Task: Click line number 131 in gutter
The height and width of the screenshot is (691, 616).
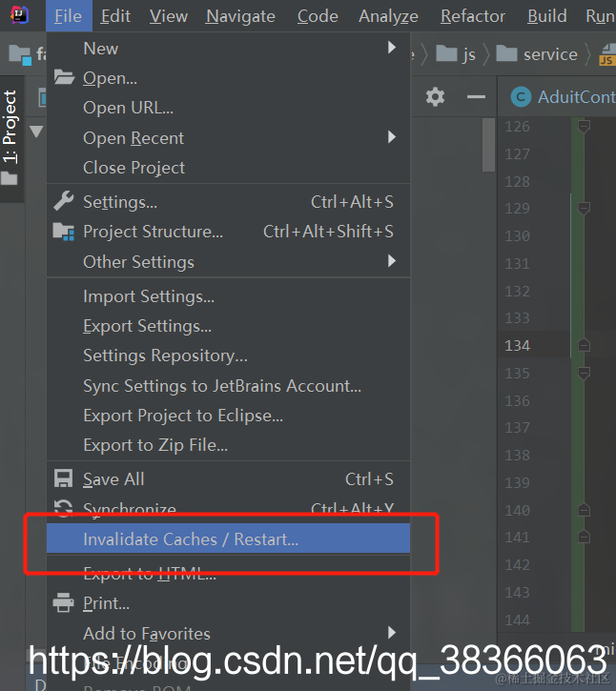Action: click(x=517, y=263)
